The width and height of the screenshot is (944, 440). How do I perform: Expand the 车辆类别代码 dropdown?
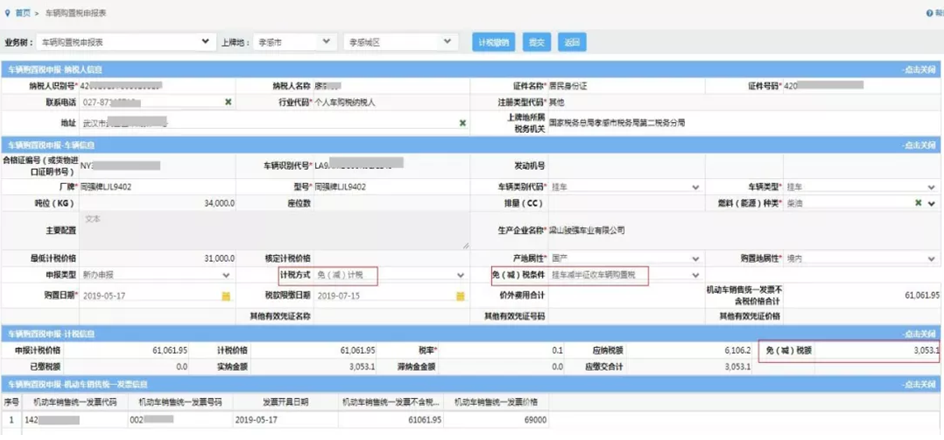pyautogui.click(x=695, y=187)
